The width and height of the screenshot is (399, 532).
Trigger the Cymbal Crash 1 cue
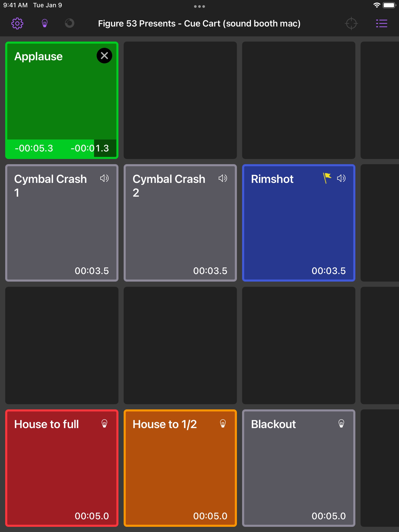(x=62, y=223)
